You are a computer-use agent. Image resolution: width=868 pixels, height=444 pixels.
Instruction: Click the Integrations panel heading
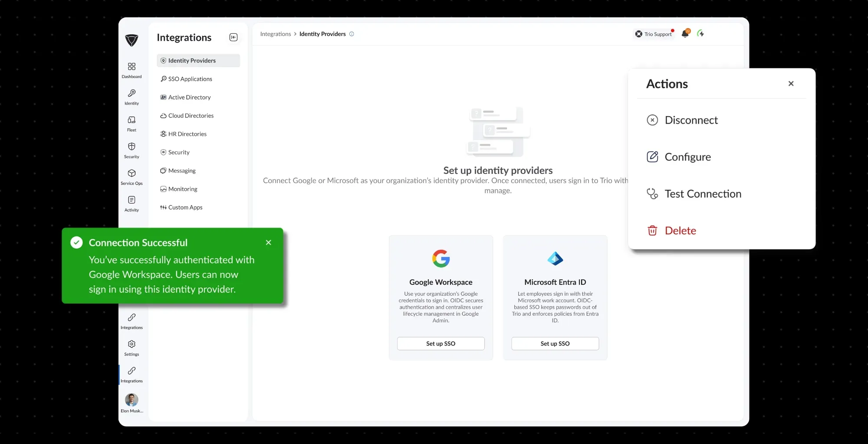(184, 37)
